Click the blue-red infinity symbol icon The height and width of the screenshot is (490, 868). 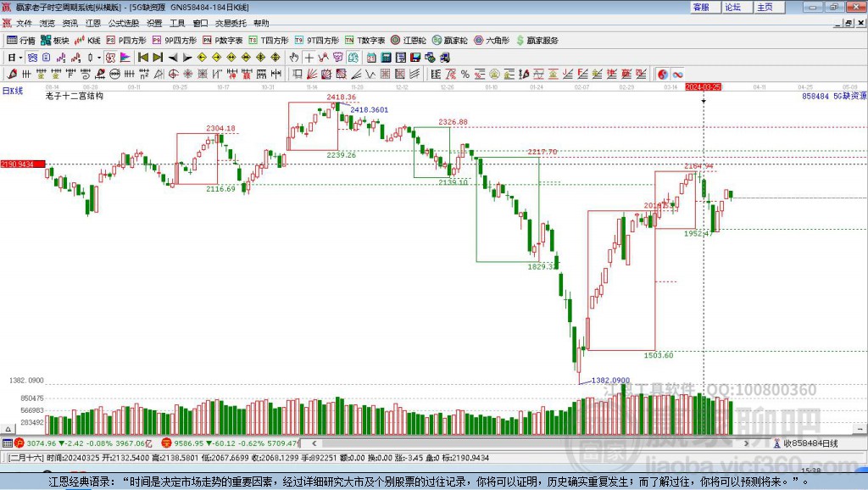pos(677,75)
